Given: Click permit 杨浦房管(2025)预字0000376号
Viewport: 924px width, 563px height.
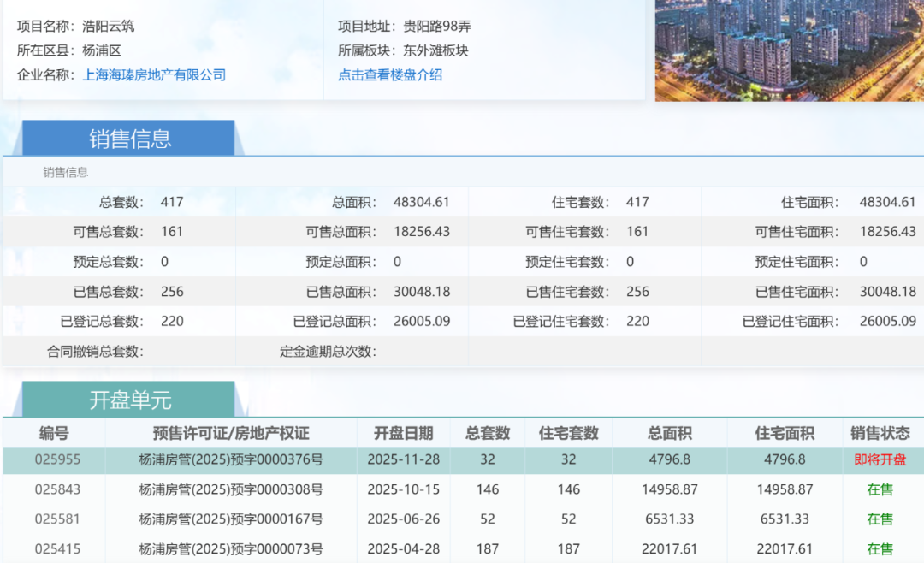Looking at the screenshot, I should (x=231, y=459).
